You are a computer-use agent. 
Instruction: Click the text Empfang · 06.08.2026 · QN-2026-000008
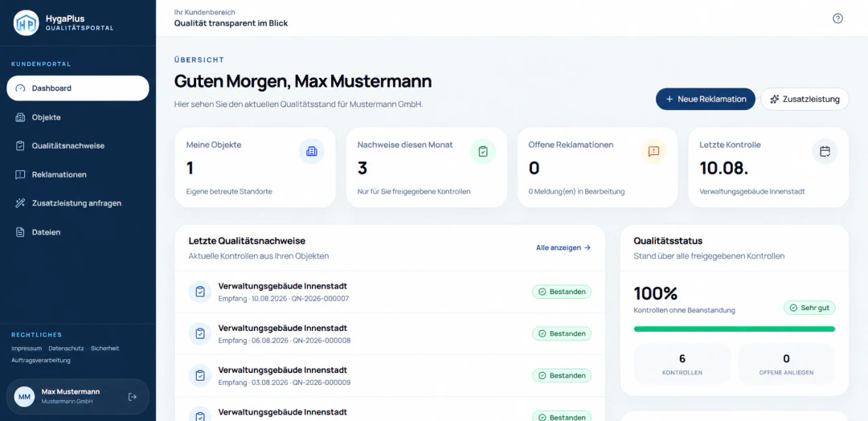284,341
